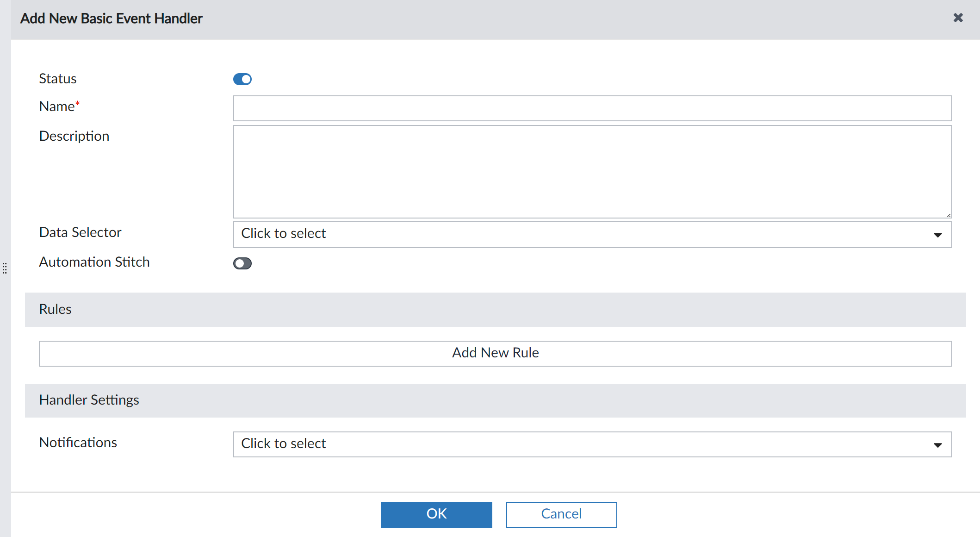Click the Description text area
980x537 pixels.
point(555,171)
